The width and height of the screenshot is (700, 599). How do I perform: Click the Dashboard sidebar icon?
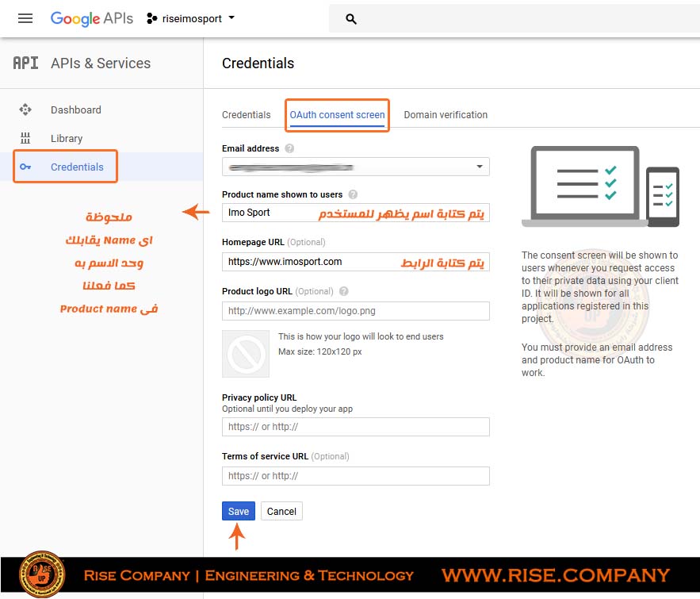(x=25, y=109)
